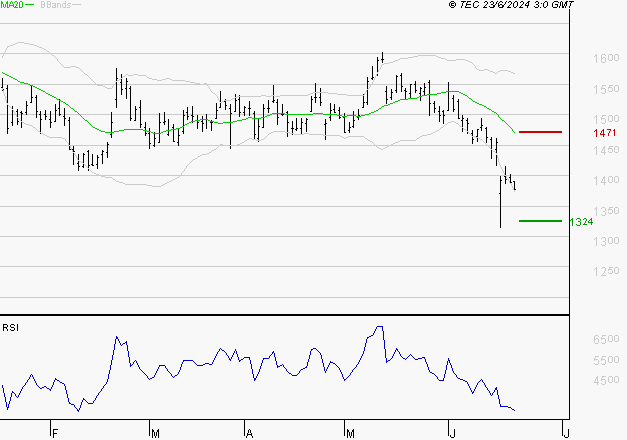Click the F month label on time axis
Screen dimensions: 627x440
pos(55,434)
